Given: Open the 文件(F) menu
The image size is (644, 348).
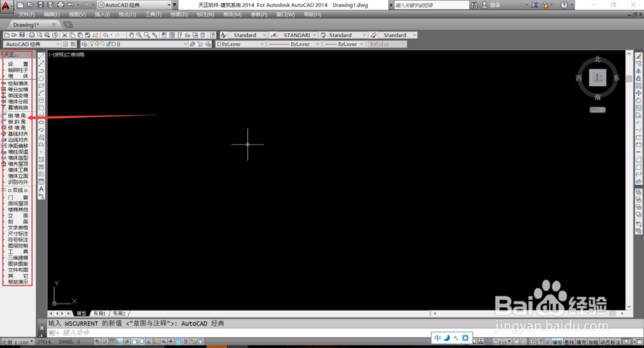Looking at the screenshot, I should [26, 14].
